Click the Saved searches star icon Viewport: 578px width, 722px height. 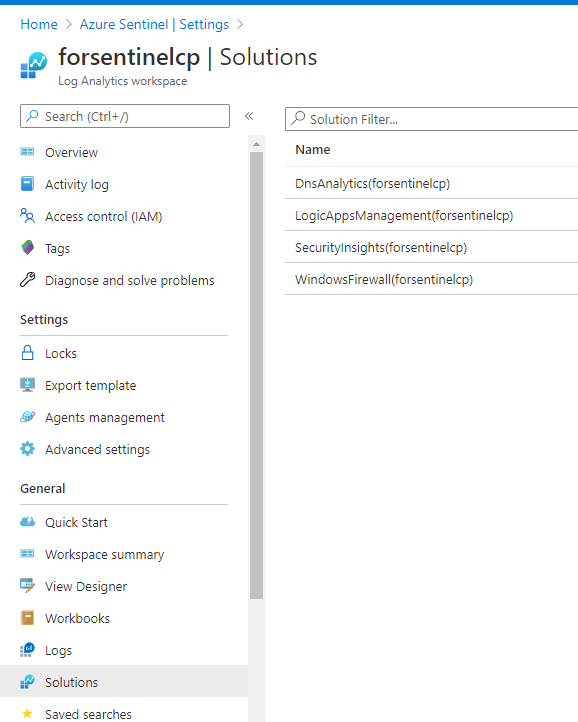click(x=27, y=714)
